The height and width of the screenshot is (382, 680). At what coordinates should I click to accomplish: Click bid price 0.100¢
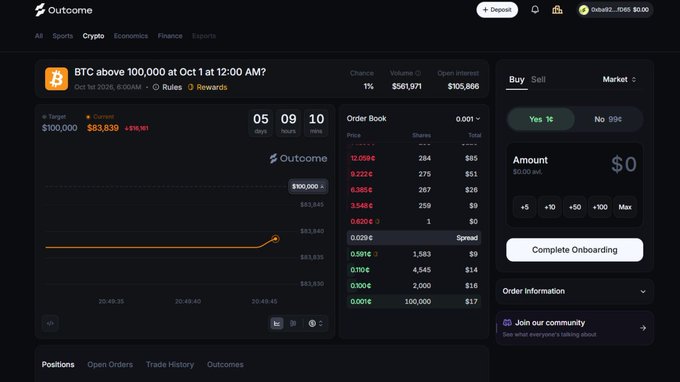point(360,286)
